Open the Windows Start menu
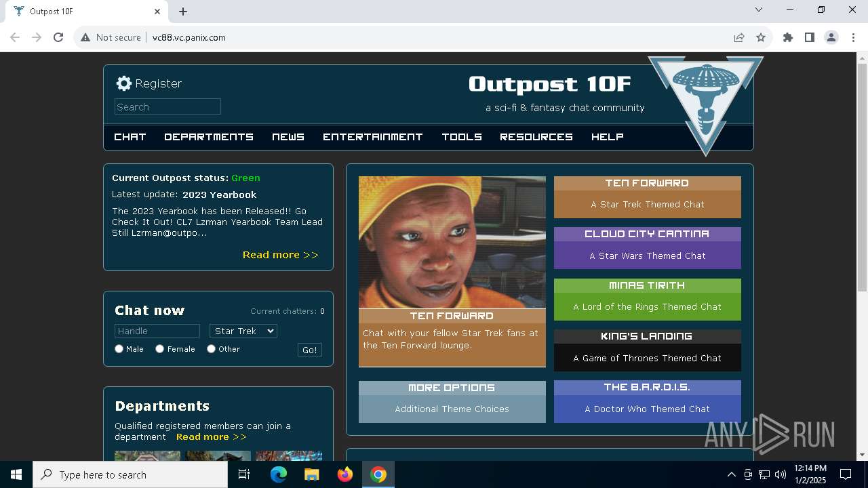The width and height of the screenshot is (868, 488). (16, 474)
